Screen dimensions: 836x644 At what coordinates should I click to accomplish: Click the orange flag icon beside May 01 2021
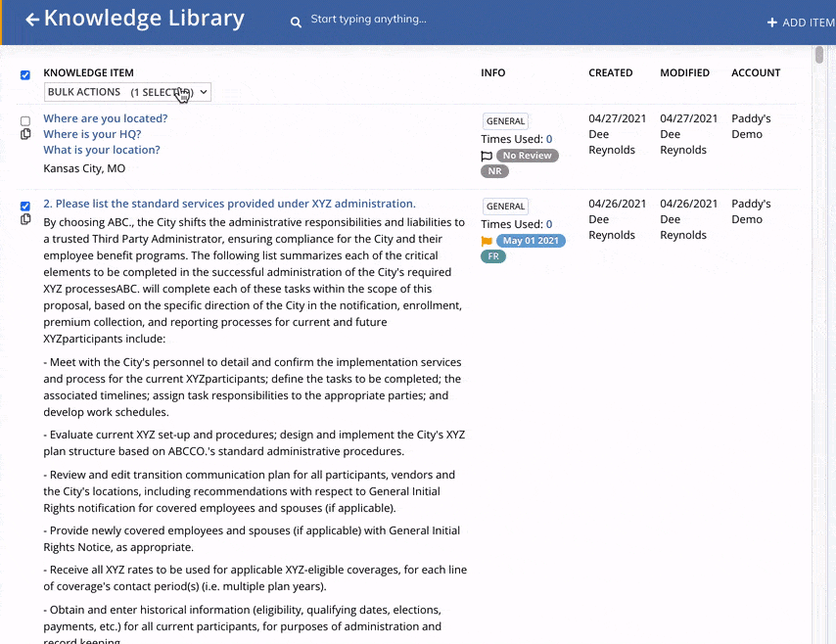pos(487,241)
